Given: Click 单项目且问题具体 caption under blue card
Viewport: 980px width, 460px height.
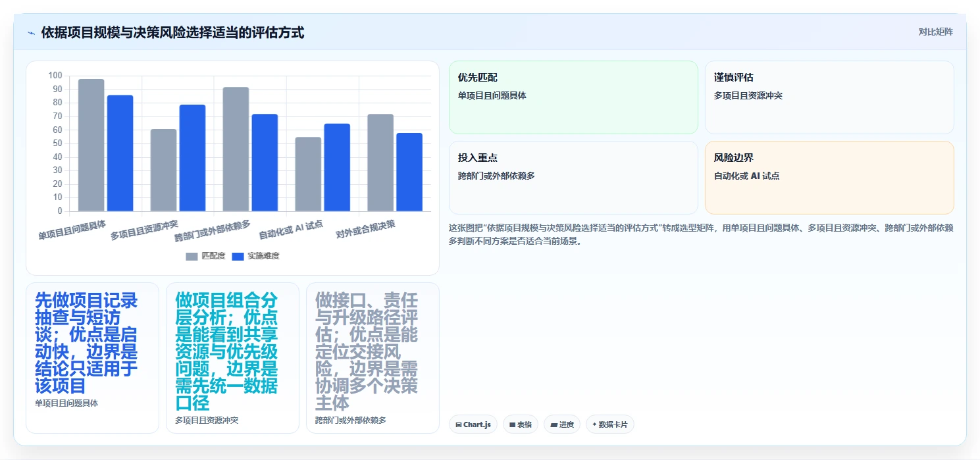Looking at the screenshot, I should point(66,403).
